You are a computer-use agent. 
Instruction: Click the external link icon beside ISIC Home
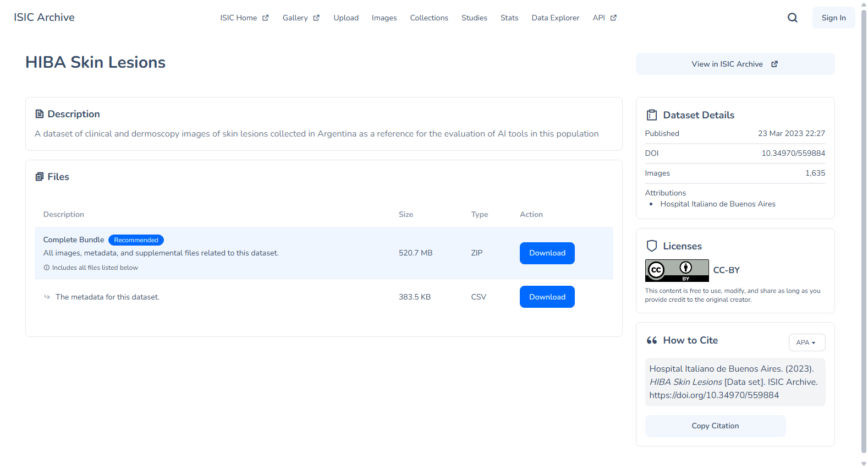(266, 18)
